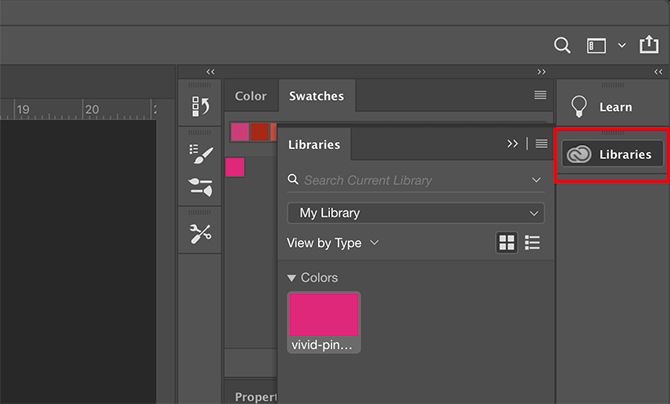Switch to list view in Libraries
This screenshot has width=670, height=404.
[x=533, y=243]
